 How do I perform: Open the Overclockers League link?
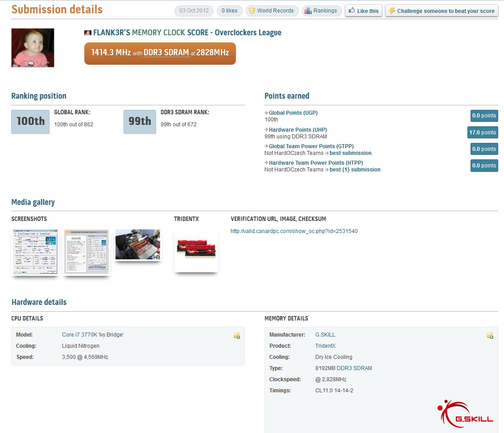[248, 33]
